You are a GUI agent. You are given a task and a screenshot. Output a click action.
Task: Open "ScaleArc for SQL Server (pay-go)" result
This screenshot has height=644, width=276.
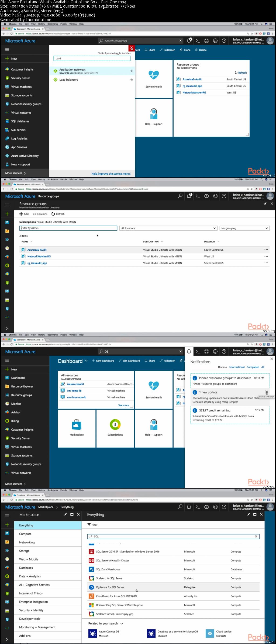pyautogui.click(x=174, y=614)
